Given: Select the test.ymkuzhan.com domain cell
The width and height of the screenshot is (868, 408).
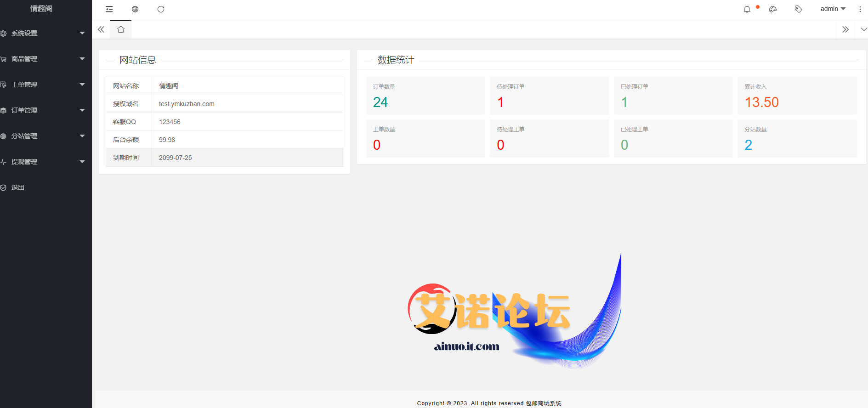Looking at the screenshot, I should point(247,104).
